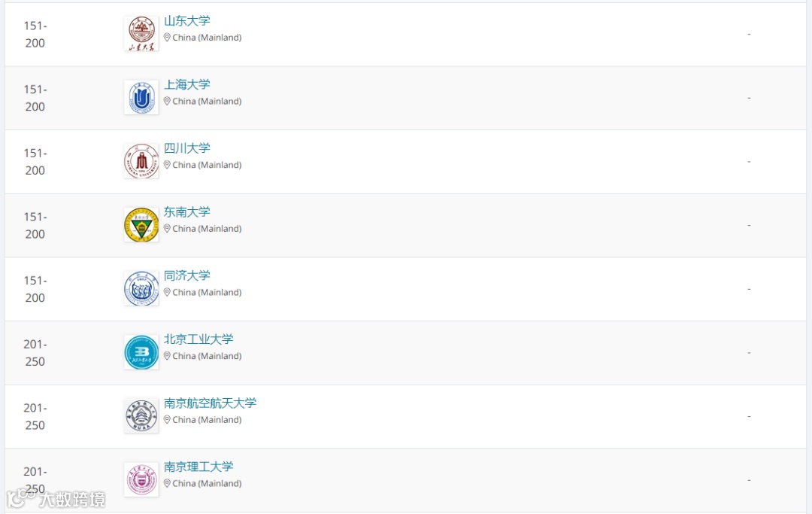This screenshot has width=812, height=514.
Task: Click rank 151-200 in 同济大学 row
Action: click(x=35, y=289)
